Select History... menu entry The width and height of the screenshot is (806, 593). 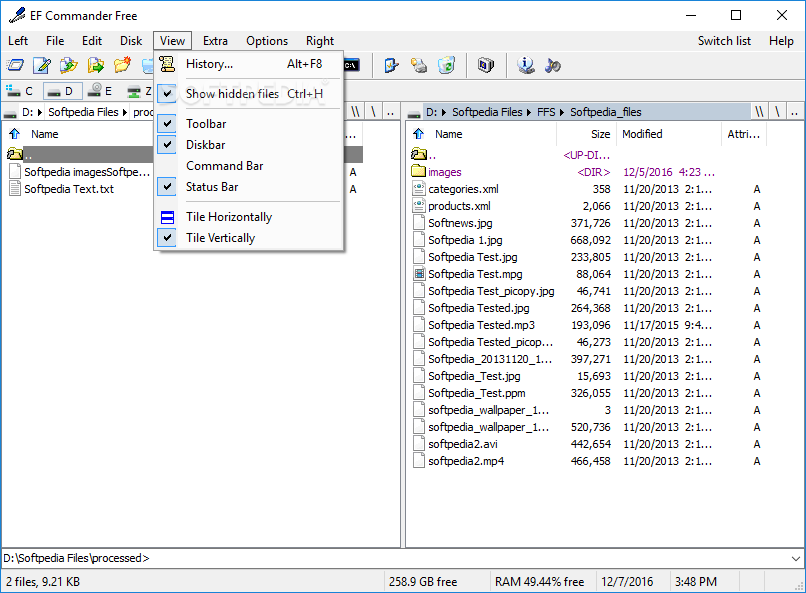click(249, 64)
